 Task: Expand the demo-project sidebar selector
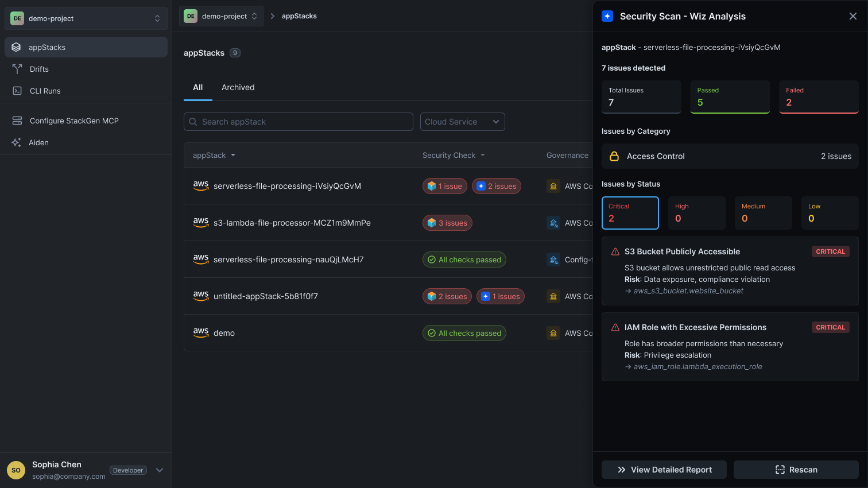click(x=86, y=18)
